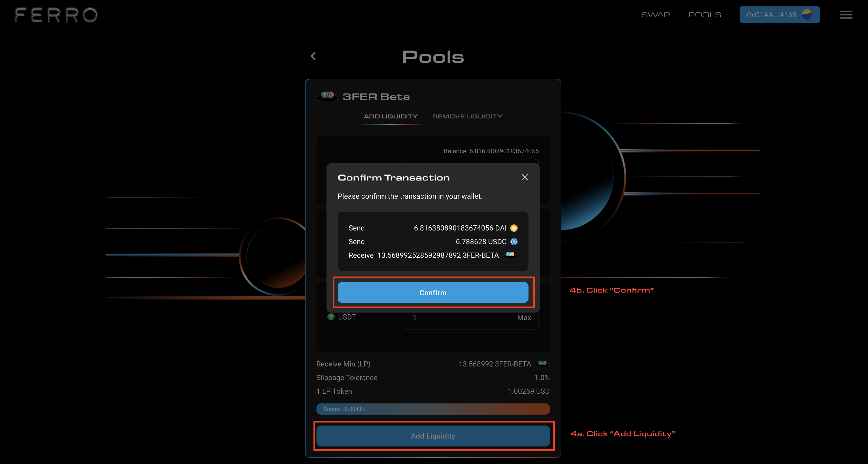Click the 1 LP Token label
Viewport: 868px width, 464px height.
[334, 391]
